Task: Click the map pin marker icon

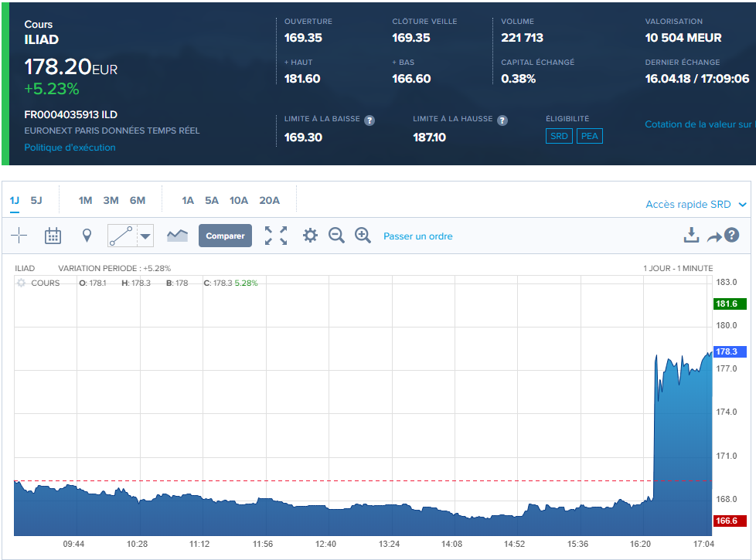Action: click(87, 236)
